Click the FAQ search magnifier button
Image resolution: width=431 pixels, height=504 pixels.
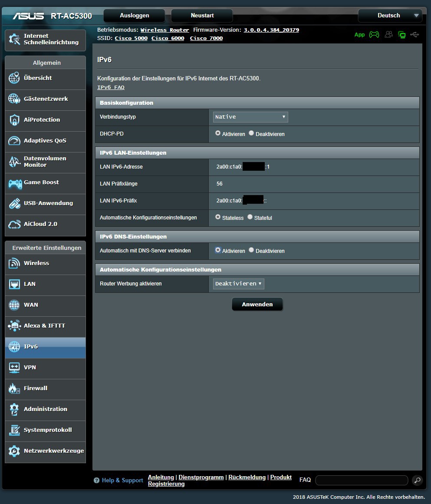coord(417,480)
